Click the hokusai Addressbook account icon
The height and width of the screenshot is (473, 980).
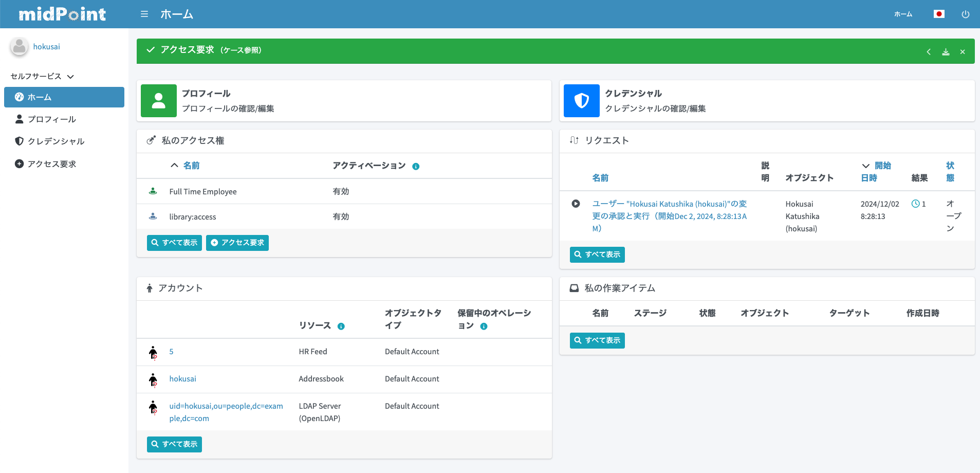coord(153,379)
